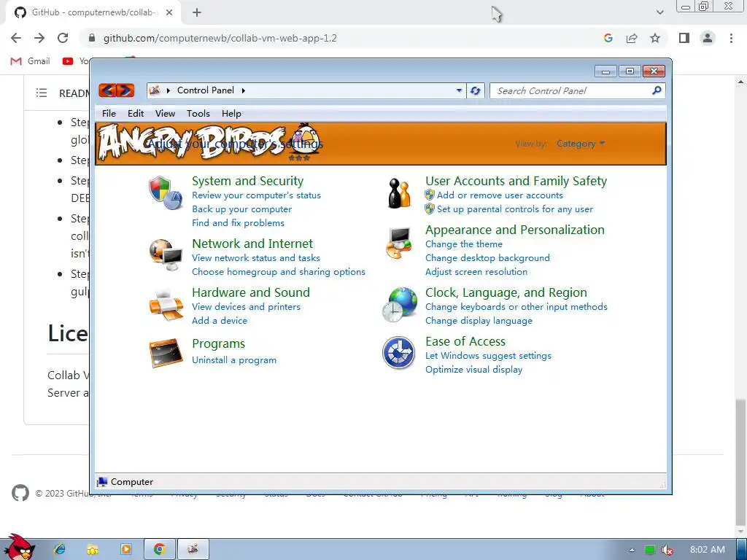Go back in Control Panel

[108, 90]
